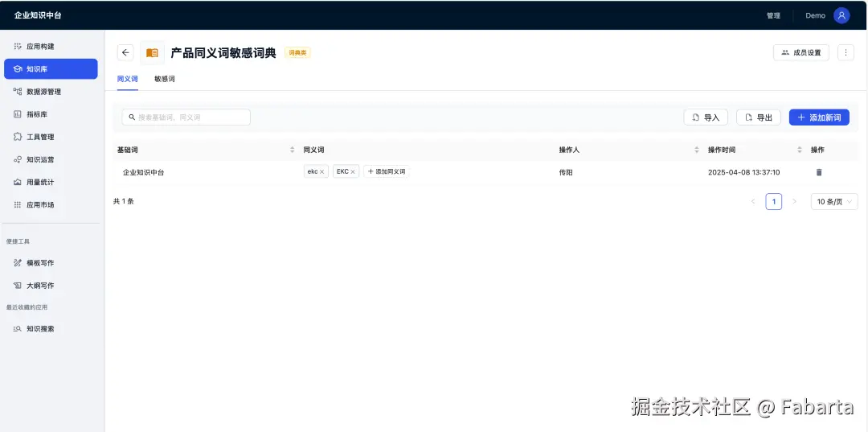
Task: Click the 导入 button
Action: pyautogui.click(x=706, y=117)
